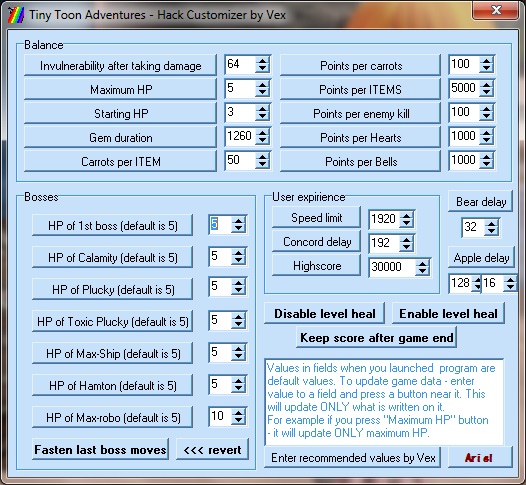The width and height of the screenshot is (526, 485).
Task: Apply the Speed limit button
Action: (x=316, y=217)
